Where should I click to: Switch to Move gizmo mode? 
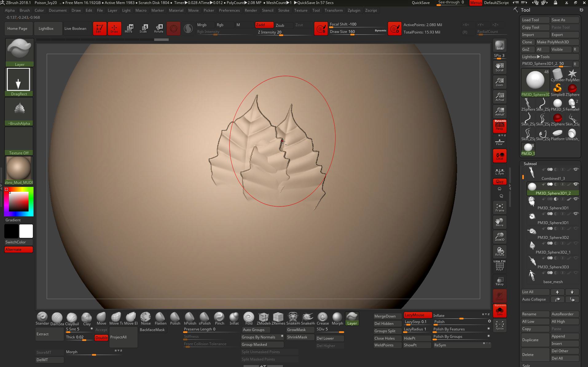pos(129,29)
